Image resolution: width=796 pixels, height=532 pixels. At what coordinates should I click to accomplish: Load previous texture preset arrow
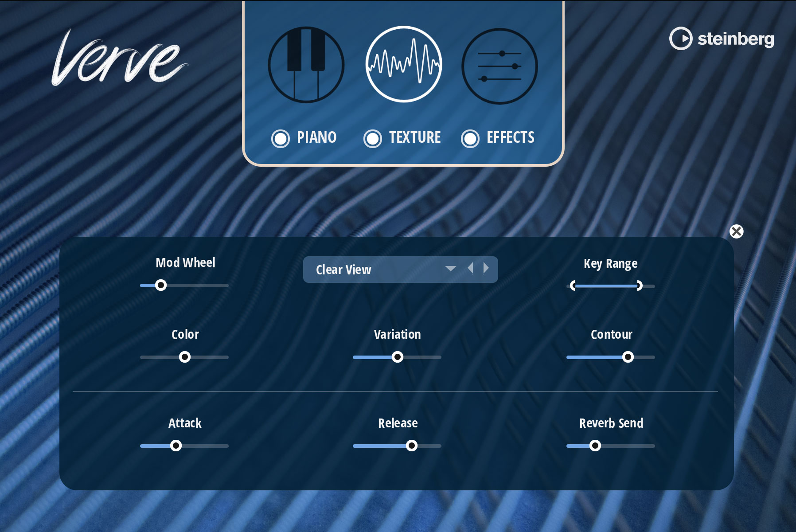[471, 268]
